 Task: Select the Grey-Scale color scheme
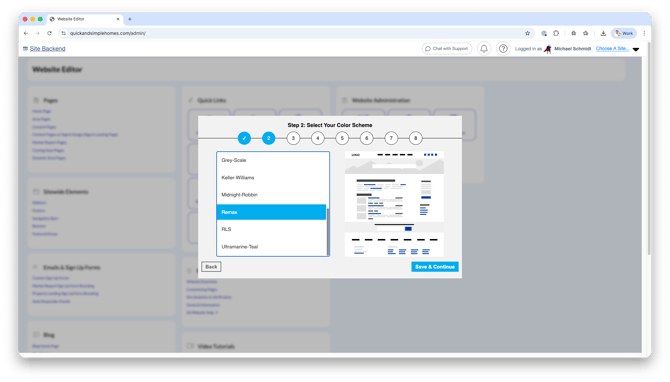271,160
